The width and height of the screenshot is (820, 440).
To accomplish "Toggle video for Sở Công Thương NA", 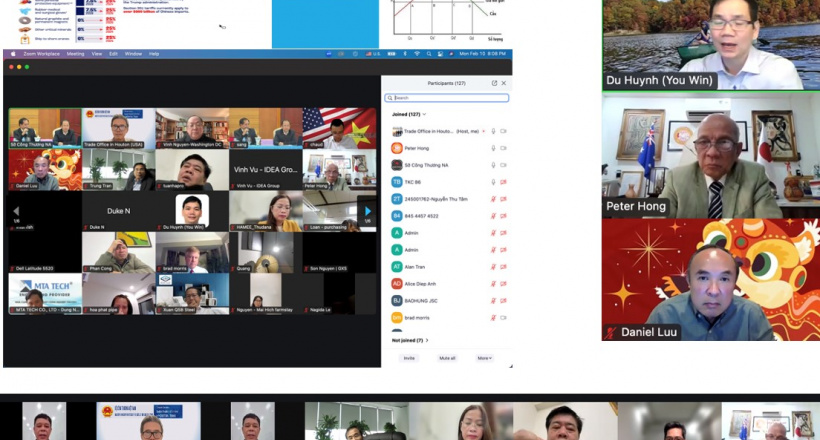I will pos(502,165).
